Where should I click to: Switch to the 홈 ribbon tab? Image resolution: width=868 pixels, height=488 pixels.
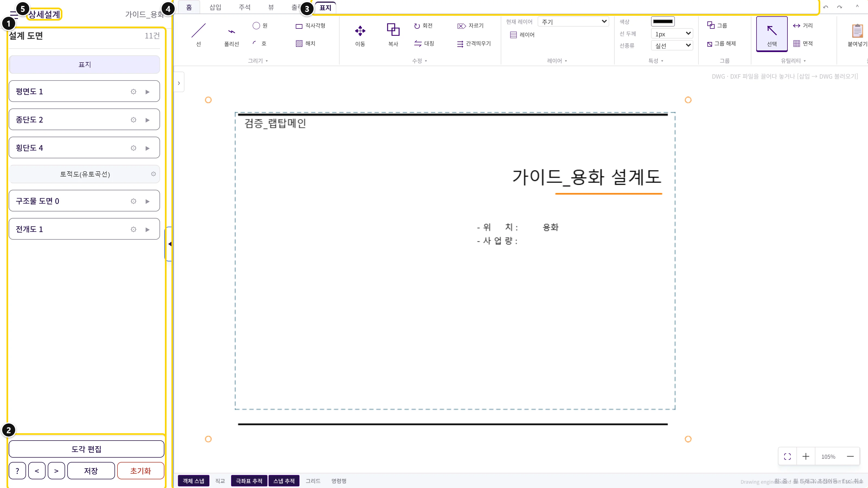[x=189, y=7]
